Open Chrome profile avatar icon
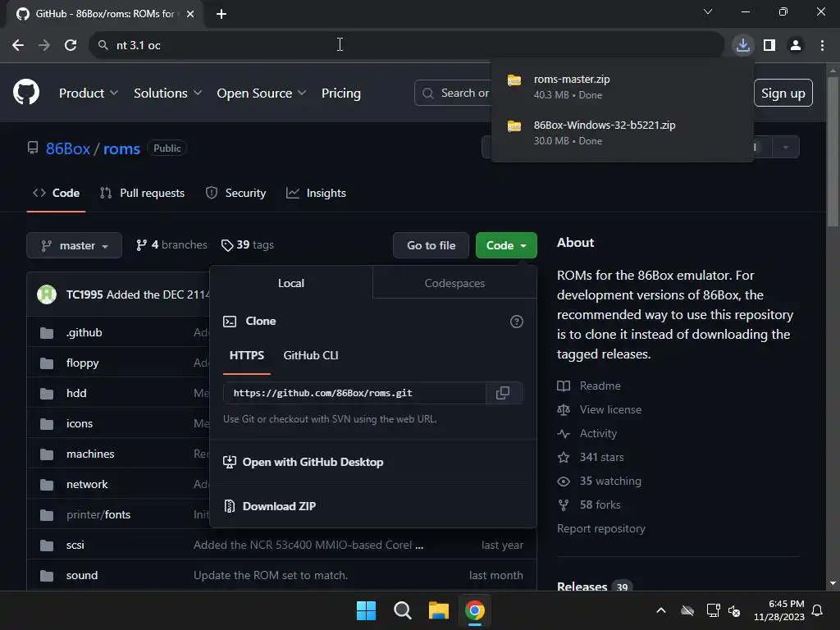Viewport: 840px width, 630px height. [x=796, y=45]
